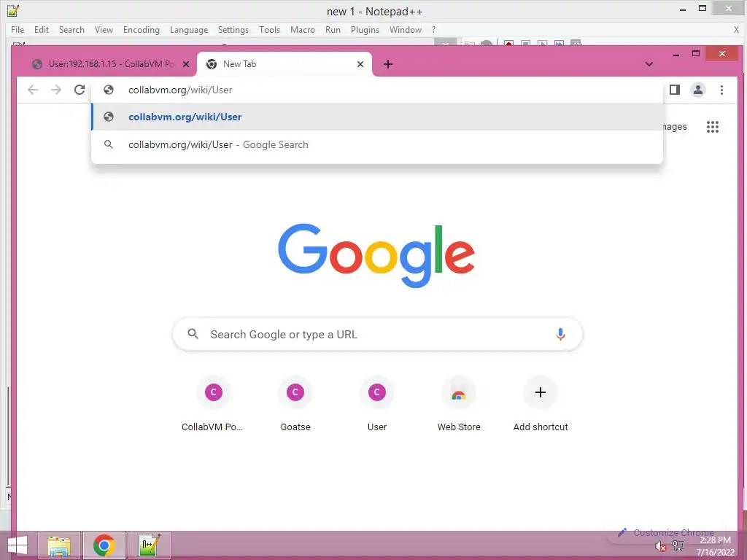Select the New Tab tab
Screen dimensions: 747x560
pyautogui.click(x=285, y=64)
